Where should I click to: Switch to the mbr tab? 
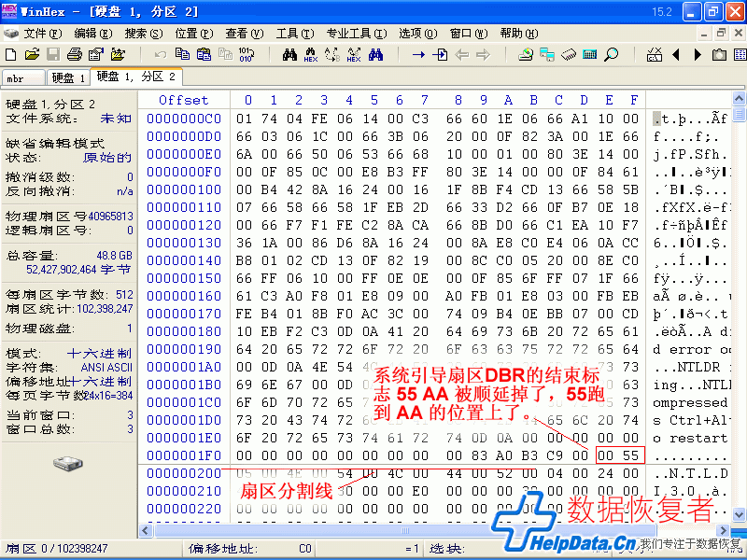24,77
